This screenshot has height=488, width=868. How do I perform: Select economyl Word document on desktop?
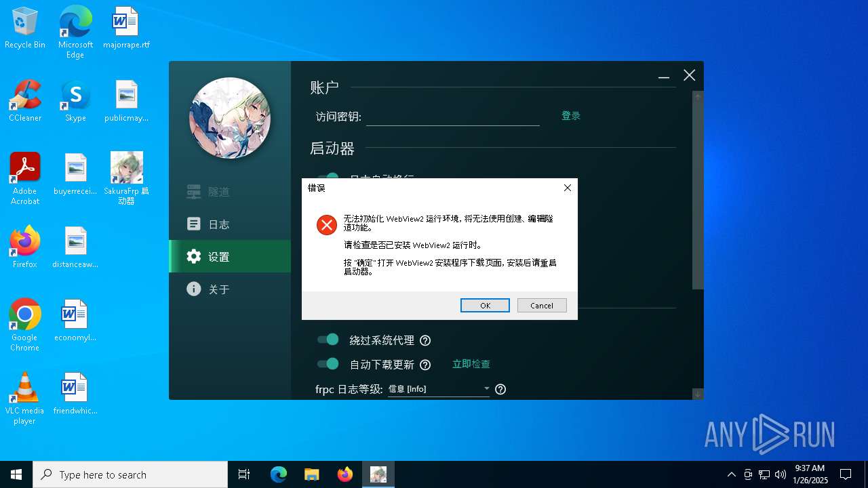point(75,321)
